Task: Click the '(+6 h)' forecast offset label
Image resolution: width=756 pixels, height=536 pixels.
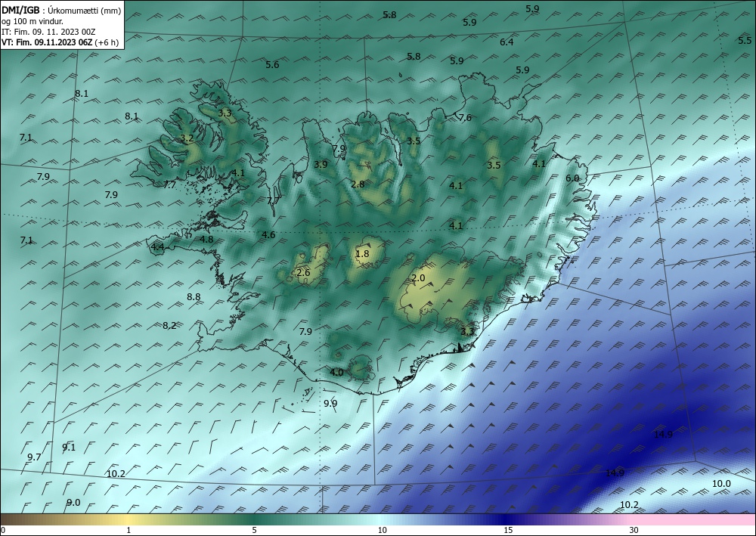Action: point(107,42)
